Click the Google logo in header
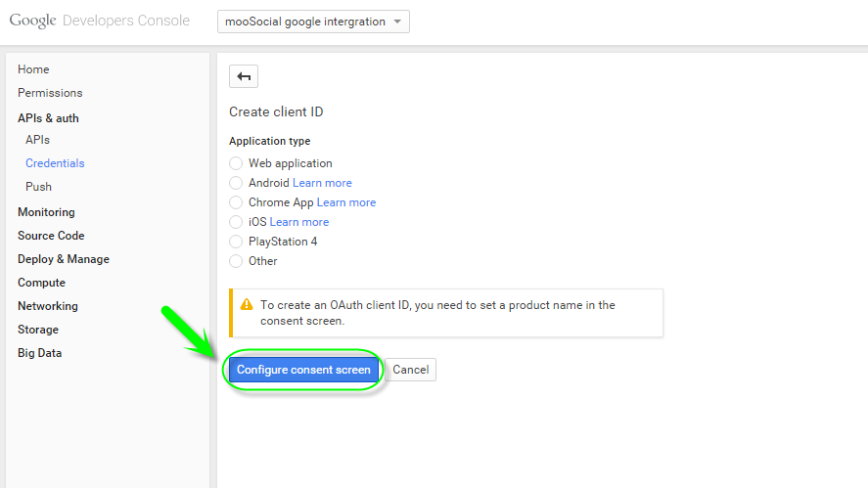This screenshot has height=488, width=868. pyautogui.click(x=32, y=21)
